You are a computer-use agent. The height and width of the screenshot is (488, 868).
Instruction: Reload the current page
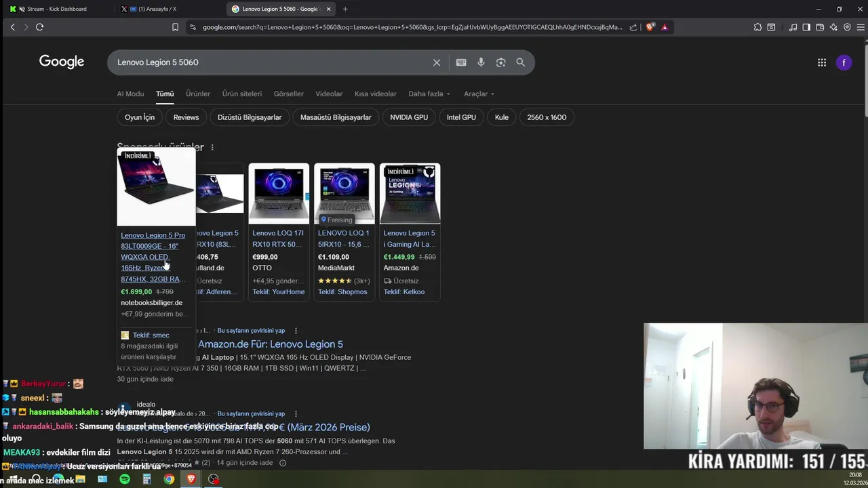39,27
